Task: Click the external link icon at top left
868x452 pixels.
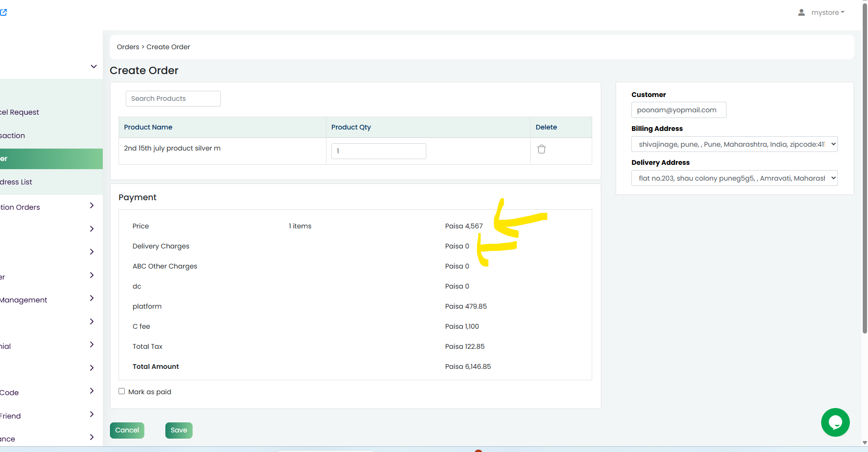Action: pyautogui.click(x=3, y=12)
